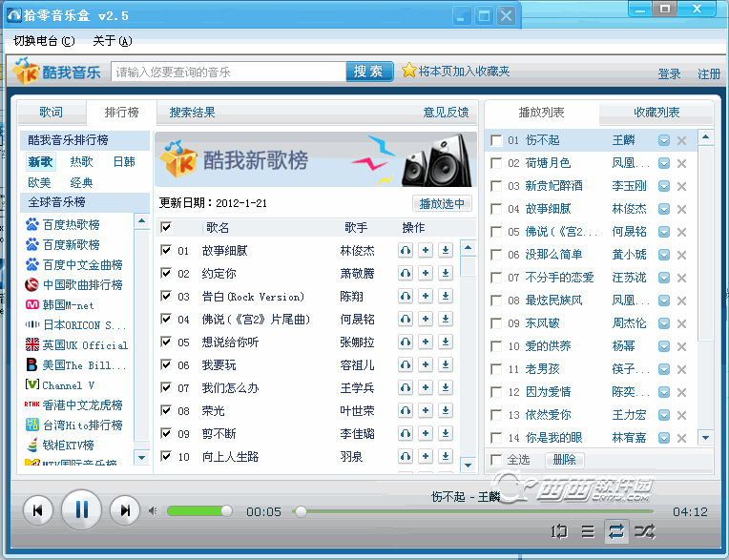Switch to the 歌词 tab
Screen dimensions: 729x560
click(x=52, y=112)
